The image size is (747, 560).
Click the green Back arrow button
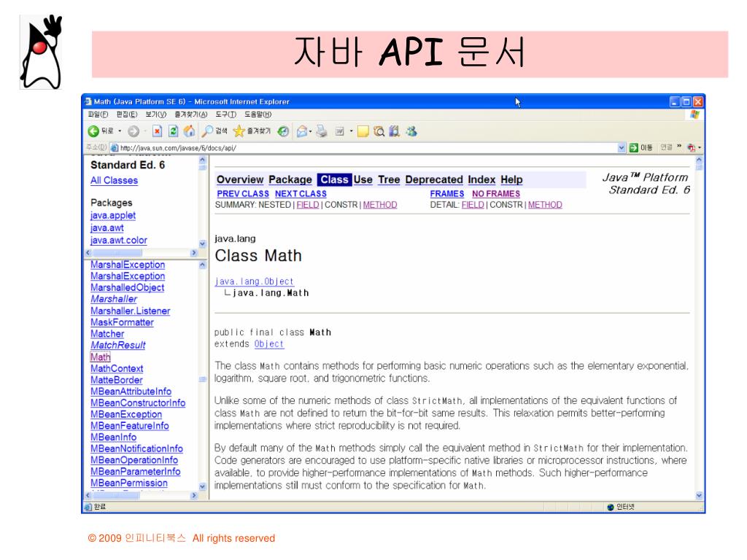click(x=93, y=131)
